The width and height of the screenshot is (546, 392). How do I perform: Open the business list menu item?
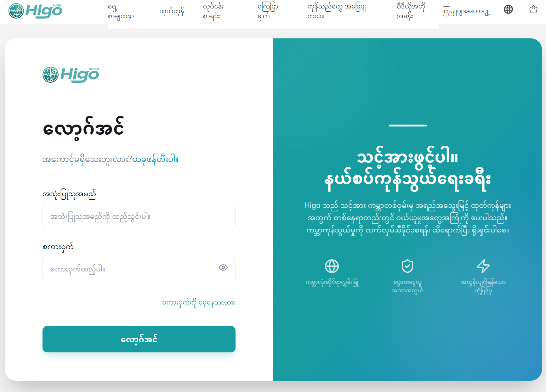[213, 12]
